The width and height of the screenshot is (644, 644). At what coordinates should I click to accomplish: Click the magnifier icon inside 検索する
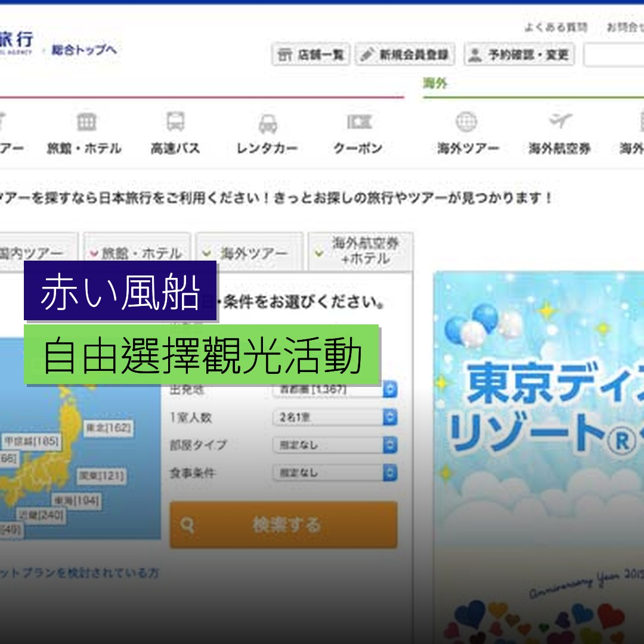click(x=188, y=525)
